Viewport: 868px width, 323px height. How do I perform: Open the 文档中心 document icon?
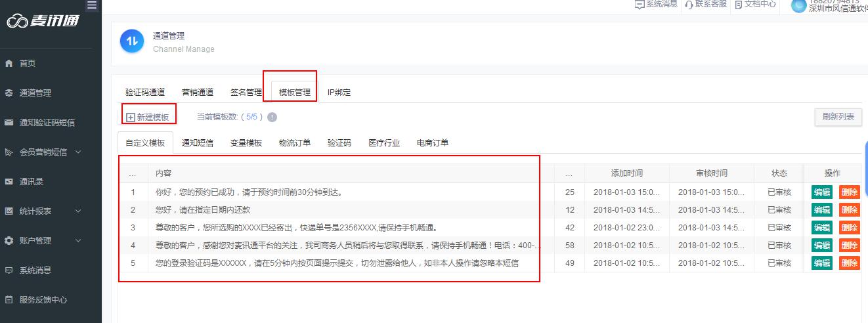pyautogui.click(x=739, y=5)
